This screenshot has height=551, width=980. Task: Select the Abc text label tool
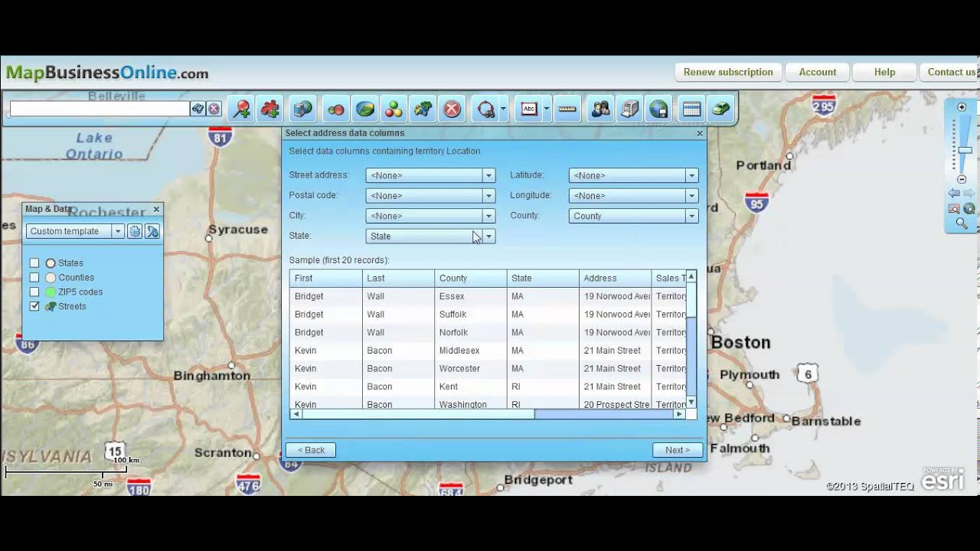point(529,109)
